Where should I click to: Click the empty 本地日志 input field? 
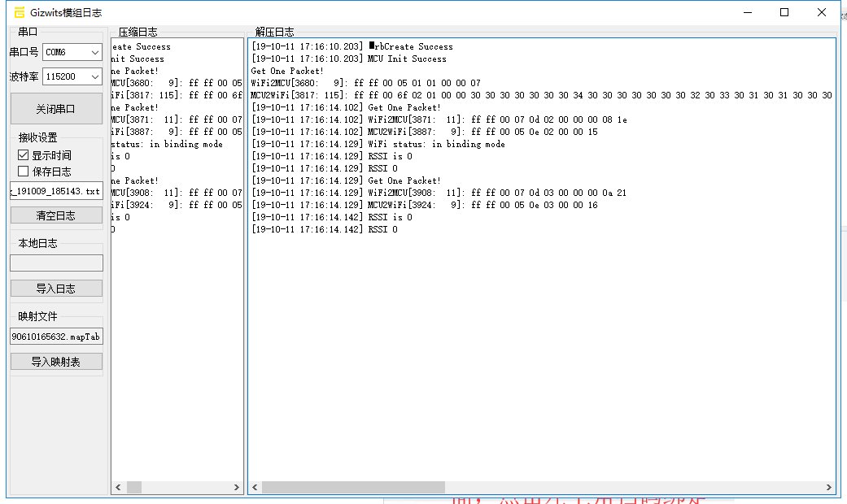pos(56,263)
